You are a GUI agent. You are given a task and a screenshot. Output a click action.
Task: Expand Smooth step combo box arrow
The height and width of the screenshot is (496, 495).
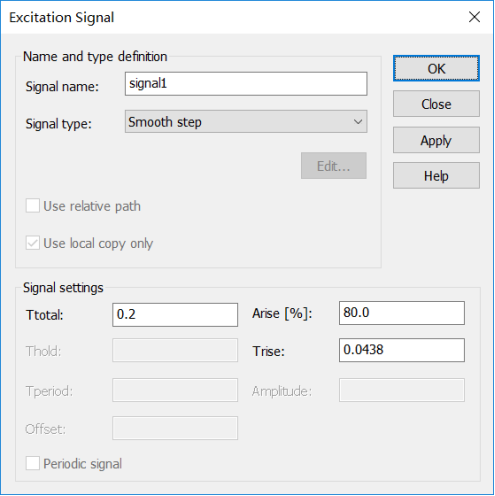358,122
